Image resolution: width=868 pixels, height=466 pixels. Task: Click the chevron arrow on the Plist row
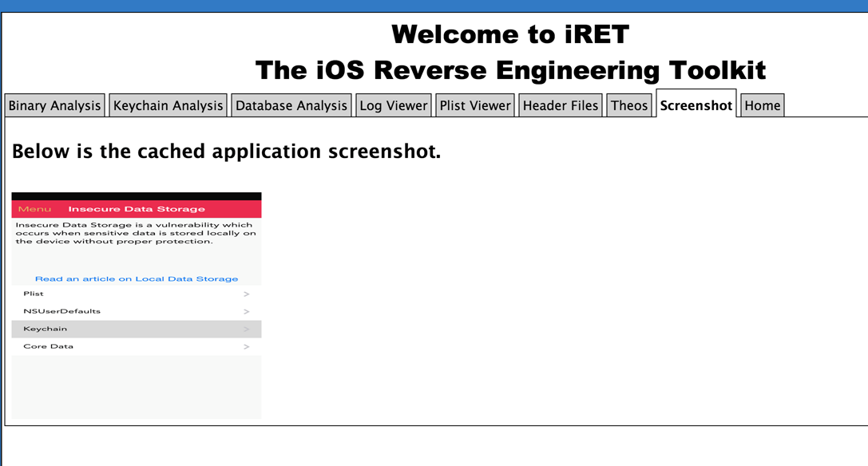click(246, 294)
